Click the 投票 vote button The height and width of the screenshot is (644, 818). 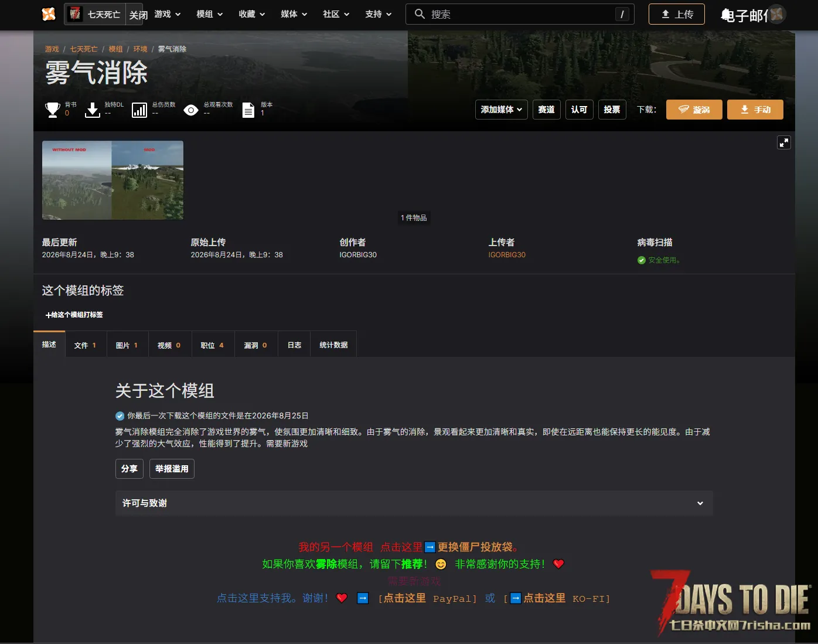612,110
